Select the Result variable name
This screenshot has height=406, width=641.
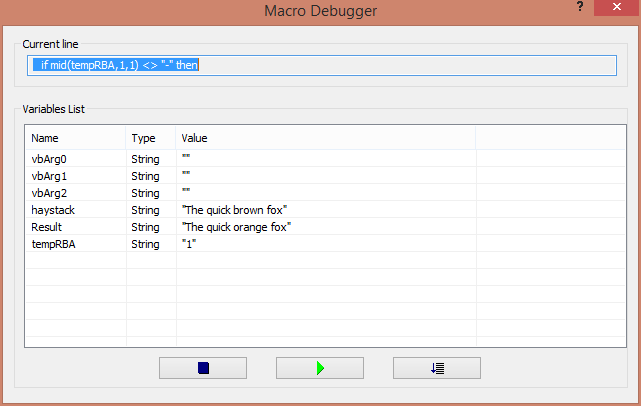pos(47,227)
